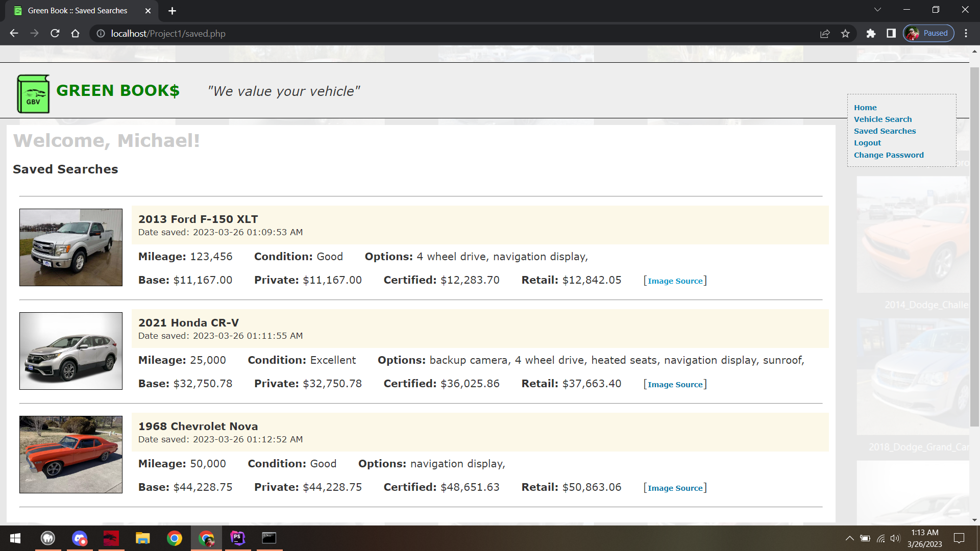
Task: Show hidden system tray icons
Action: point(849,538)
